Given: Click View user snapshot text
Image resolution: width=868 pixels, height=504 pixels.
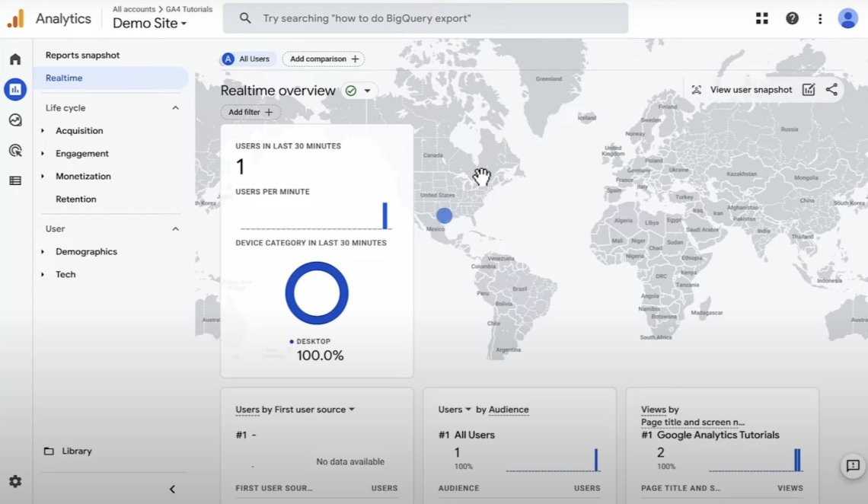Looking at the screenshot, I should tap(751, 90).
